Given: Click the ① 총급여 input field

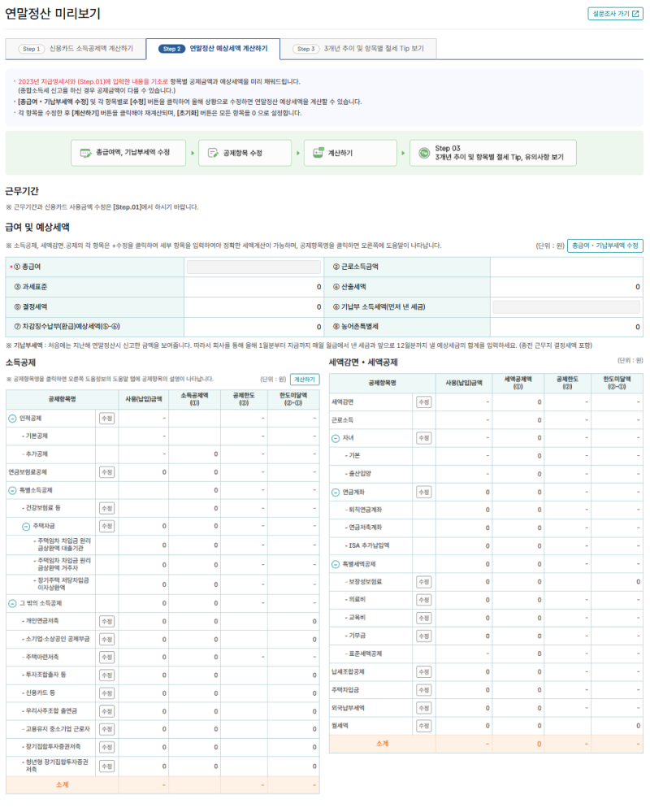Looking at the screenshot, I should [x=253, y=267].
